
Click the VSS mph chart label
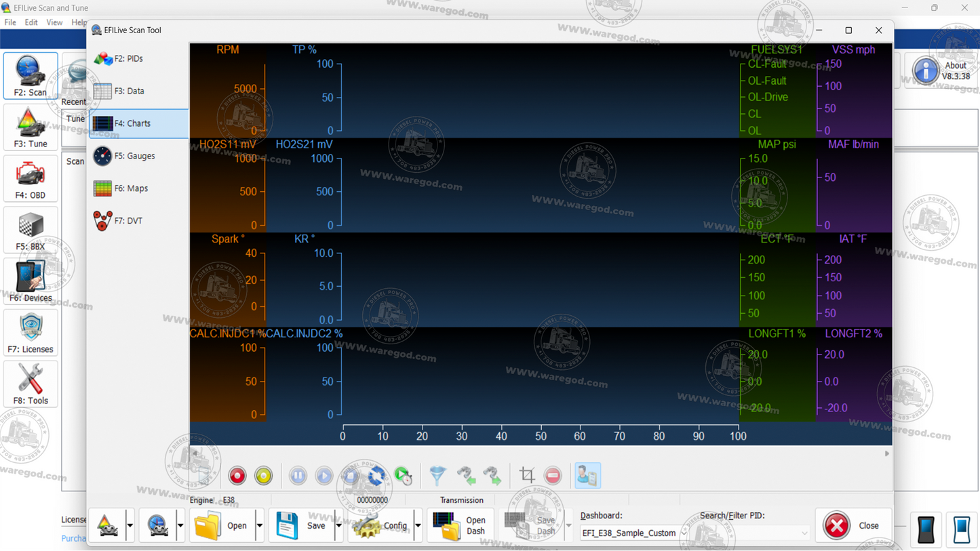click(x=853, y=49)
